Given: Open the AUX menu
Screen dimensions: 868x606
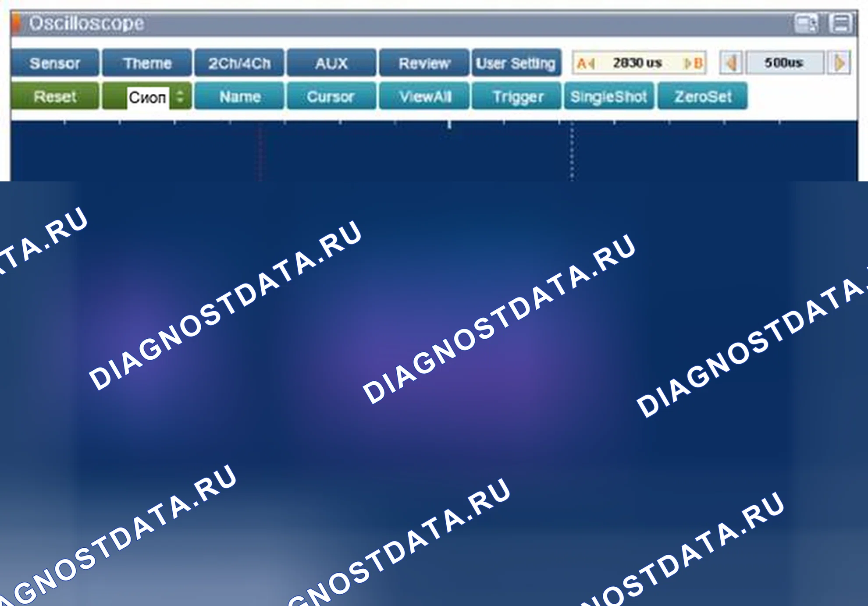Looking at the screenshot, I should click(x=331, y=63).
